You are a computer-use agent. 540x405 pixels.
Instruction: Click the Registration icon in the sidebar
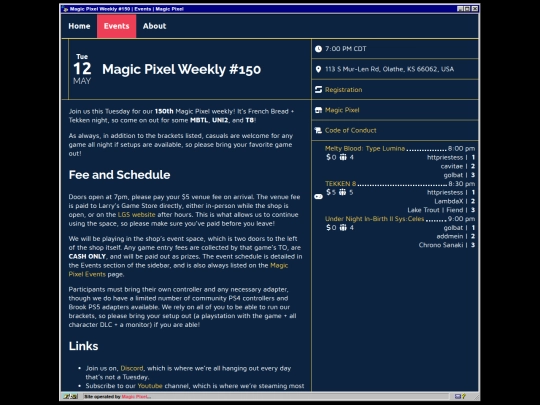(318, 90)
